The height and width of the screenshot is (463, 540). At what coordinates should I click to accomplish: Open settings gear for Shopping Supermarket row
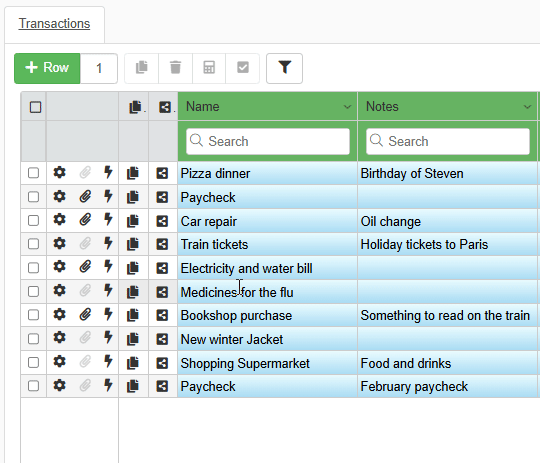click(x=60, y=361)
